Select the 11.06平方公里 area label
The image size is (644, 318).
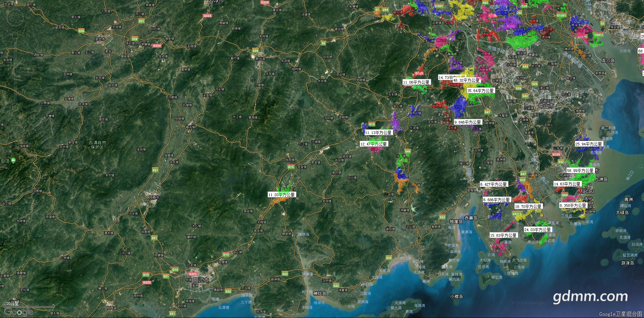[416, 82]
